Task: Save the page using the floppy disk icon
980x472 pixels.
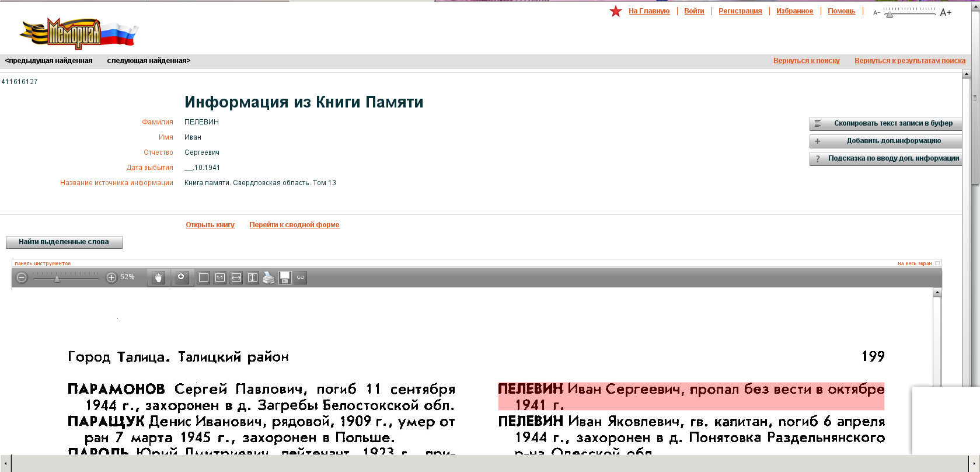Action: click(x=285, y=277)
